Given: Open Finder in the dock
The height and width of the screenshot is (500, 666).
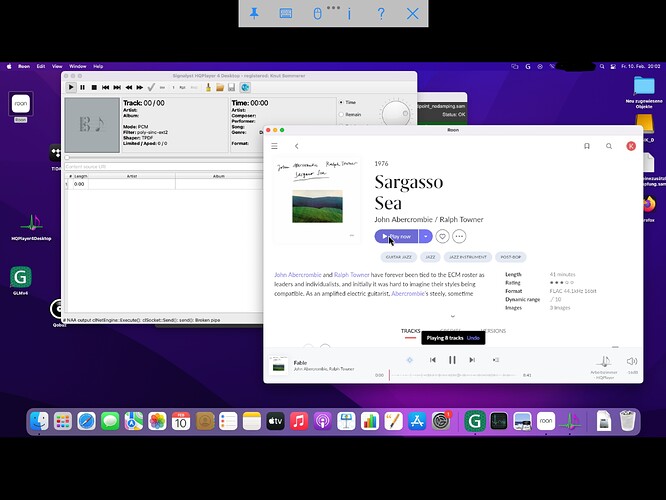Looking at the screenshot, I should point(39,421).
